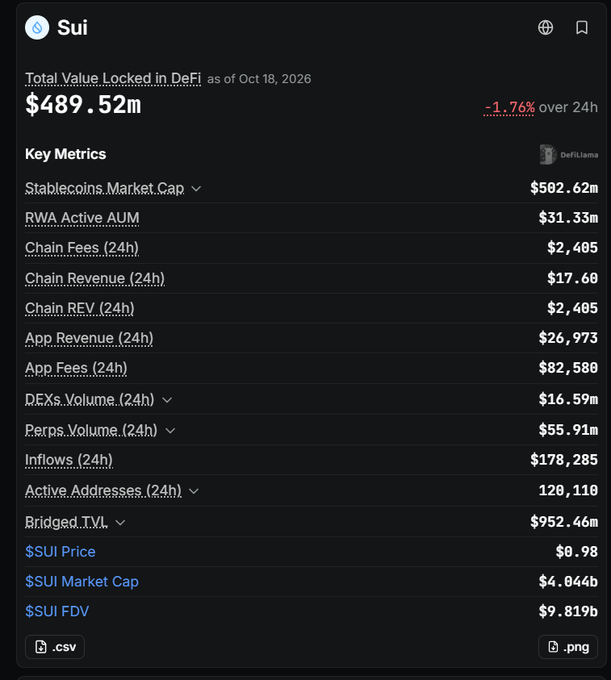Click the $178,285 inflows value
Viewport: 611px width, 680px height.
point(564,460)
